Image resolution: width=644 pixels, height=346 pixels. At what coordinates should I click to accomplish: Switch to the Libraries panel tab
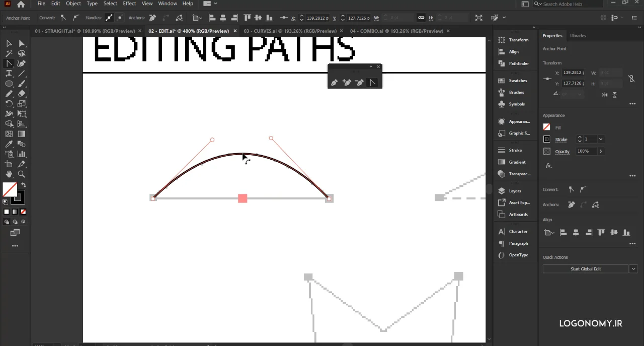coord(578,36)
